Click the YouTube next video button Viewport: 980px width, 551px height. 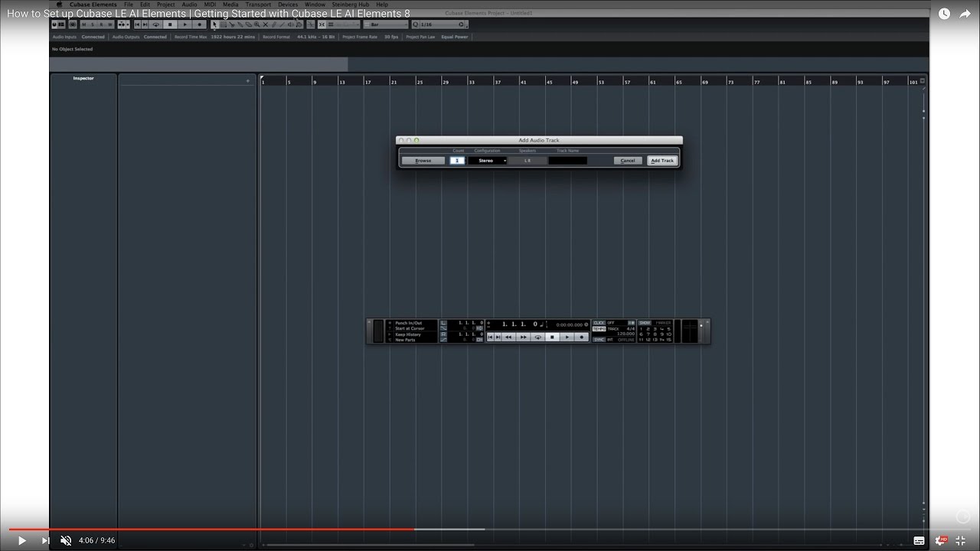point(45,540)
